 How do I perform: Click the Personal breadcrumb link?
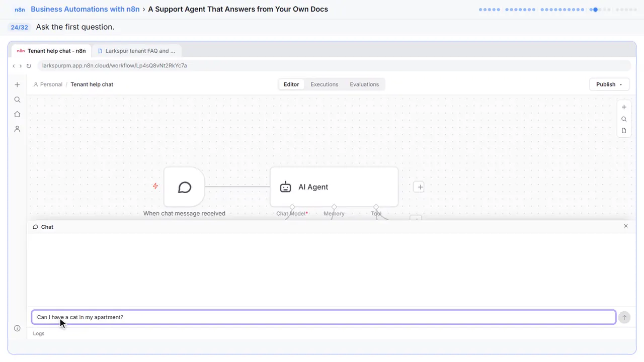(x=48, y=84)
